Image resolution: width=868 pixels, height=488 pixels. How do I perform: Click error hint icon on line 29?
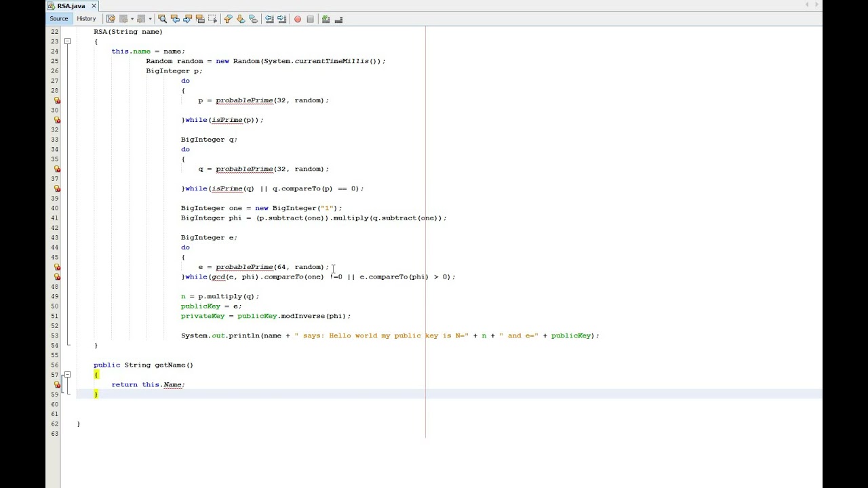pos(57,100)
